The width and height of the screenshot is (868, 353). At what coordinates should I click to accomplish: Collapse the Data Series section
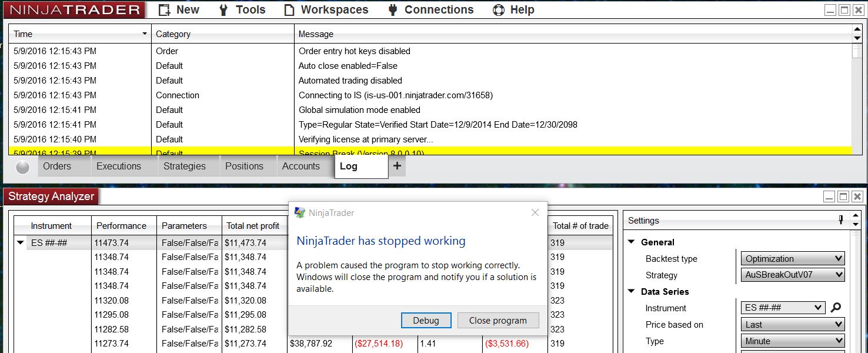[x=632, y=292]
